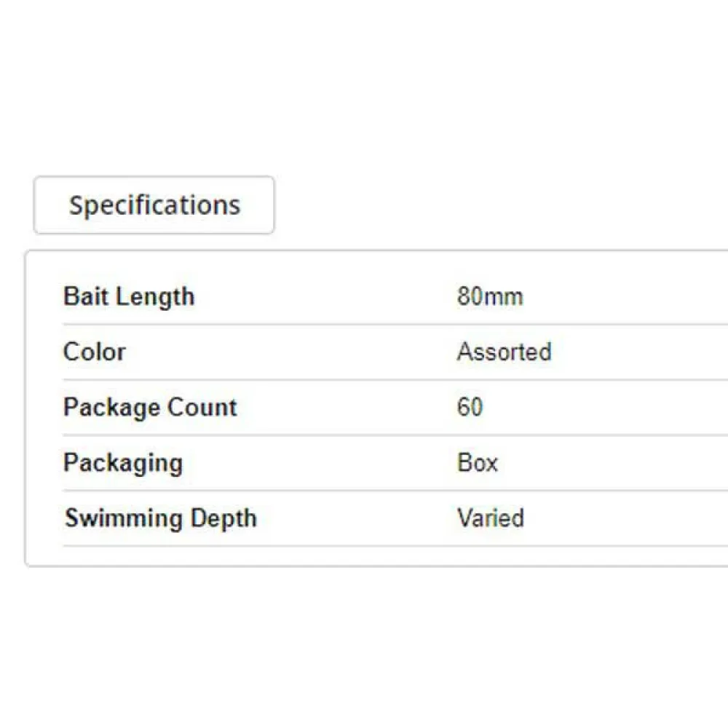
Task: Click the specifications panel's left border
Action: pos(25,408)
